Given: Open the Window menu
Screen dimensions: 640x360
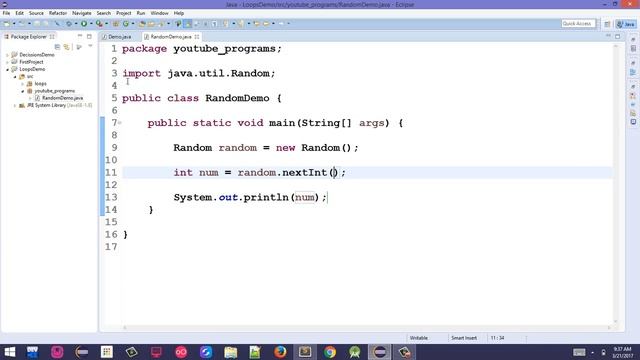Looking at the screenshot, I should click(159, 13).
